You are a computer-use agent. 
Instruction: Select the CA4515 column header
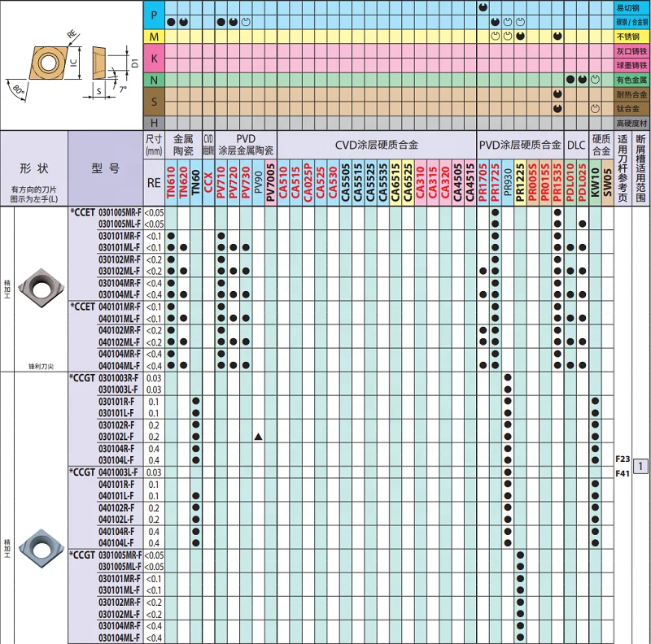(470, 183)
